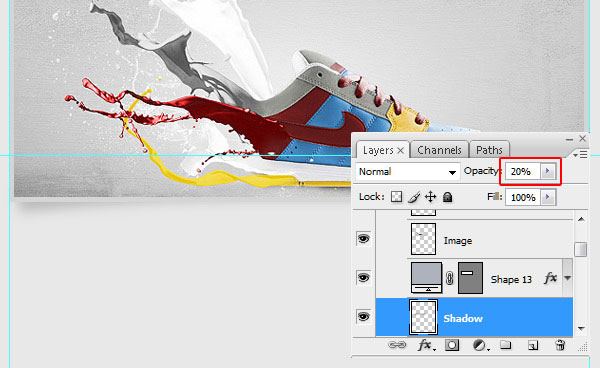The height and width of the screenshot is (368, 600).
Task: Click the link layers chain icon
Action: coord(397,345)
